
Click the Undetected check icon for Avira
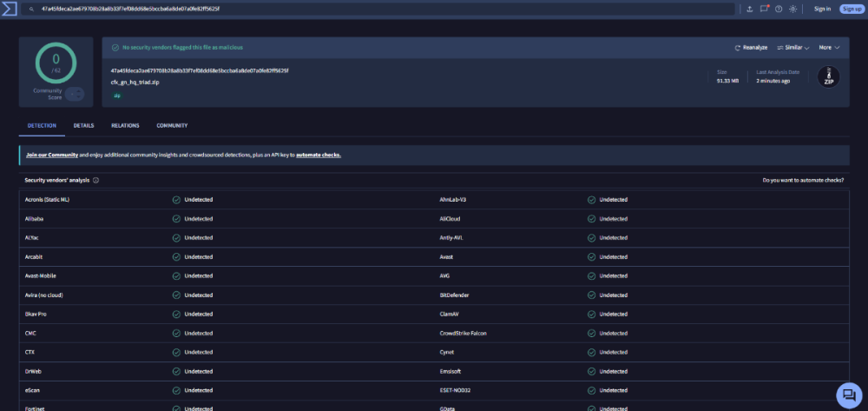point(176,295)
